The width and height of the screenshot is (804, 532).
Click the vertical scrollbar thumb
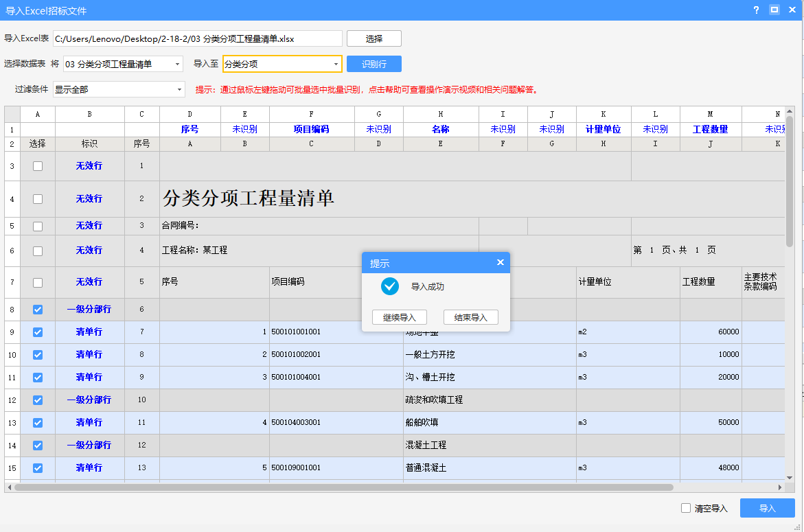click(790, 182)
